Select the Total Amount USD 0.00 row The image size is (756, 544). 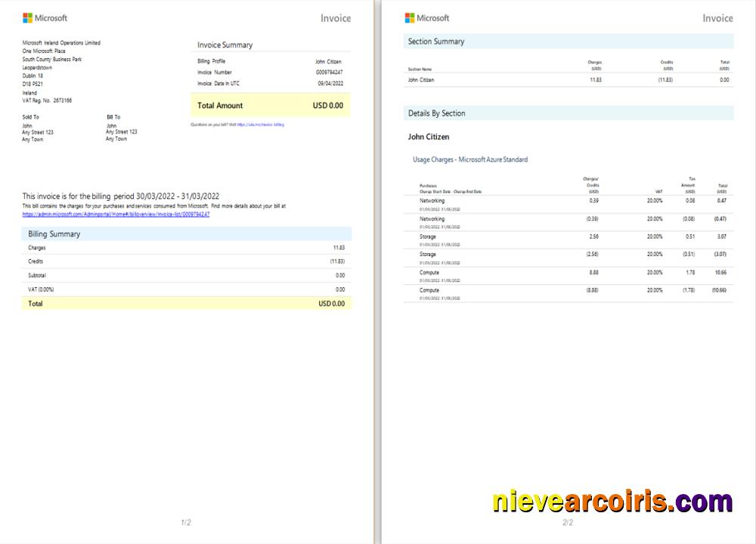click(x=268, y=105)
